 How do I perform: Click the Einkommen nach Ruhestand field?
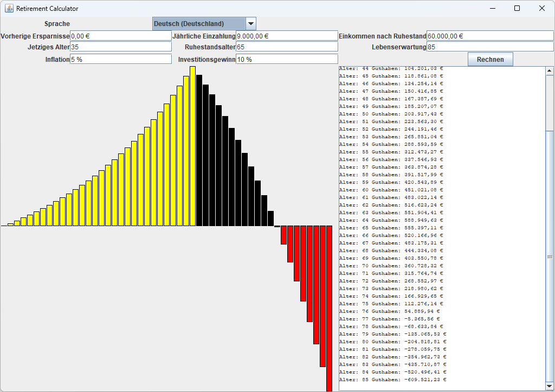point(489,36)
